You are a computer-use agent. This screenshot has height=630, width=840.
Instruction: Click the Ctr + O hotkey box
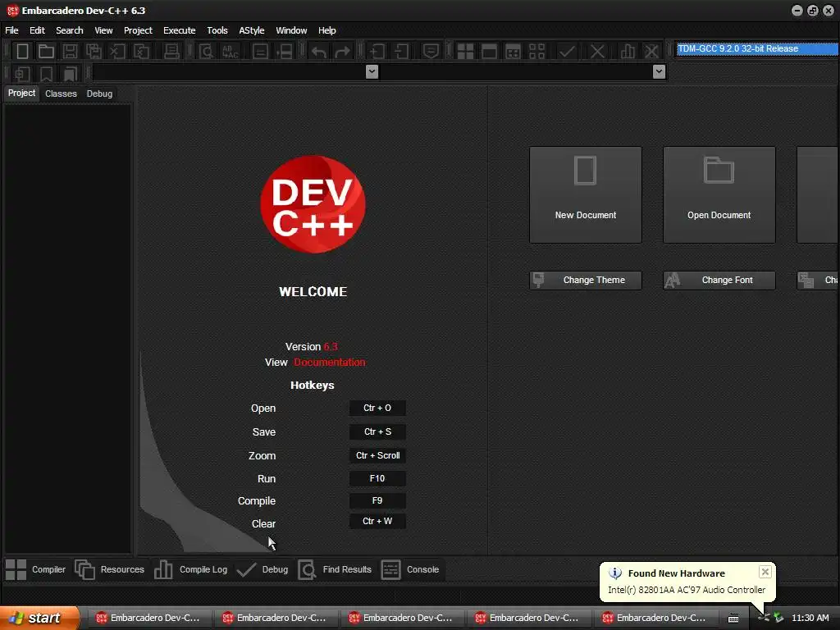pos(377,409)
